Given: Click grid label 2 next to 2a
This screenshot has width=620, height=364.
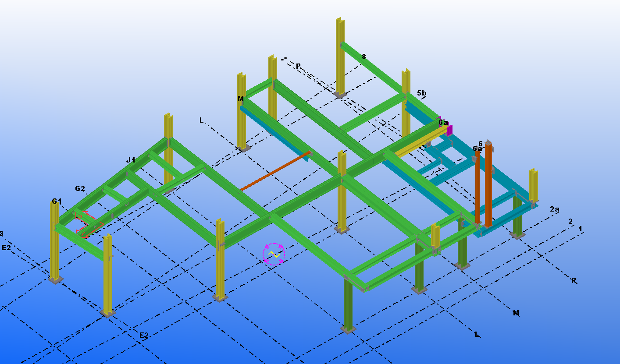Looking at the screenshot, I should coord(570,221).
